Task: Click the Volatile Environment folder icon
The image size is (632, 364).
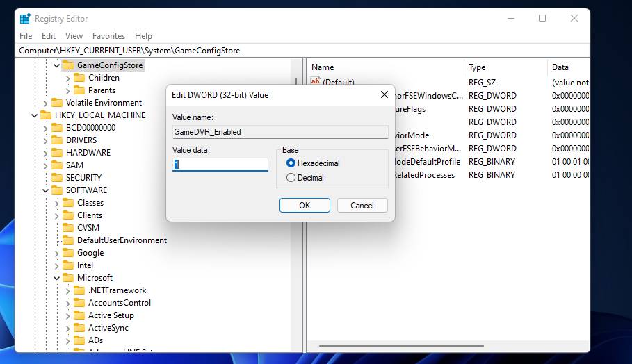Action: pyautogui.click(x=57, y=103)
